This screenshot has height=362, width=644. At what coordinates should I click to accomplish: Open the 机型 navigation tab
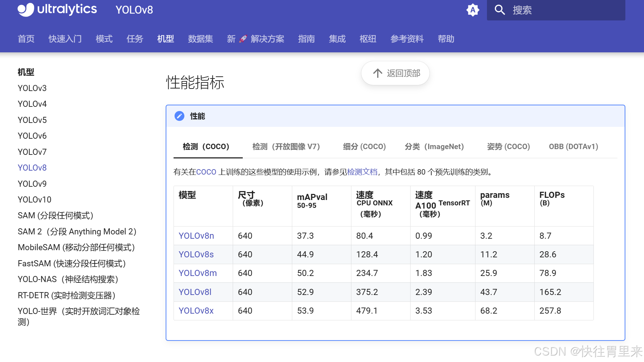(x=166, y=39)
